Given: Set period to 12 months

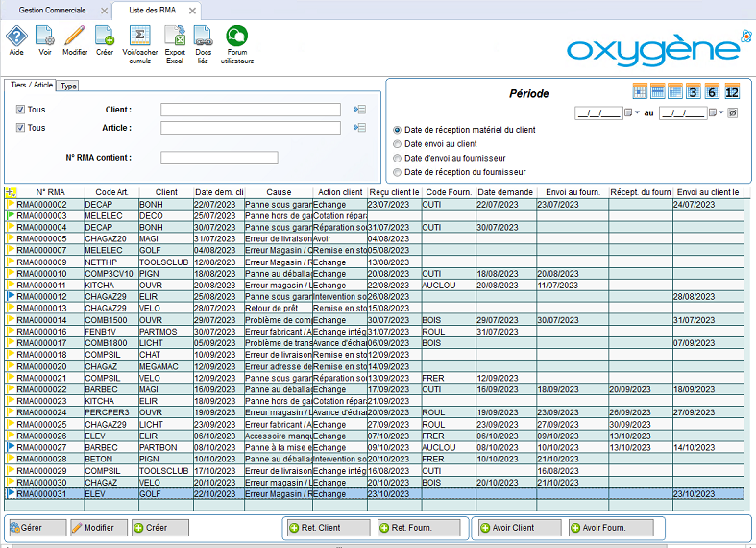Looking at the screenshot, I should (732, 92).
